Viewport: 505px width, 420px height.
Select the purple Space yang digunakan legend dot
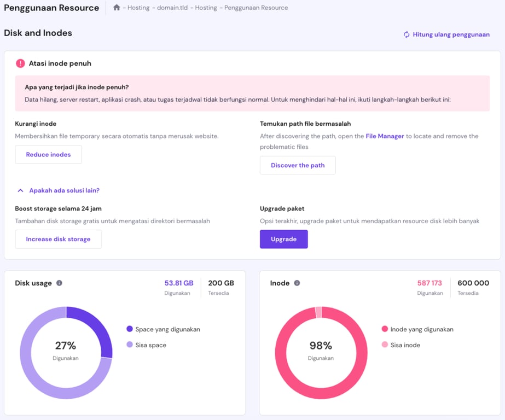[x=129, y=329]
